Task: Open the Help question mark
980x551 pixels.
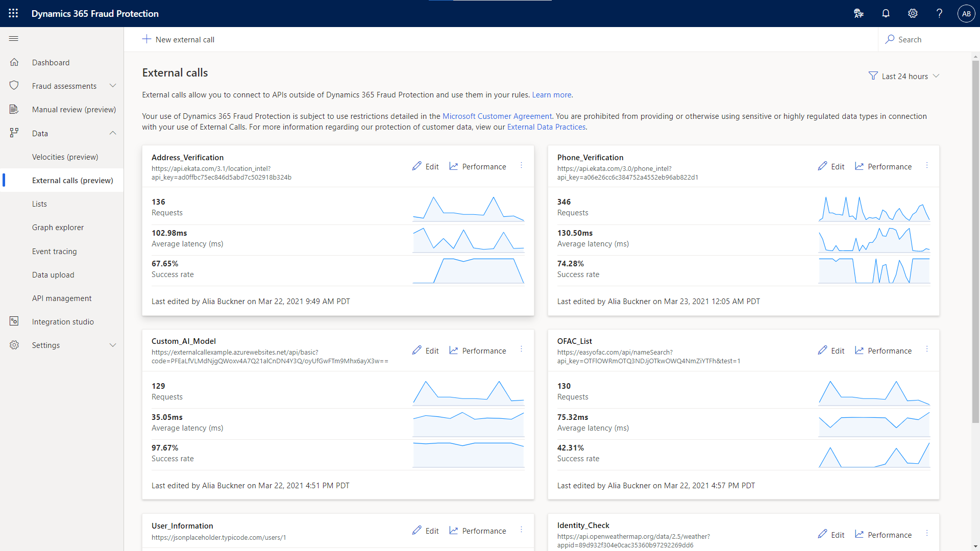Action: click(939, 13)
